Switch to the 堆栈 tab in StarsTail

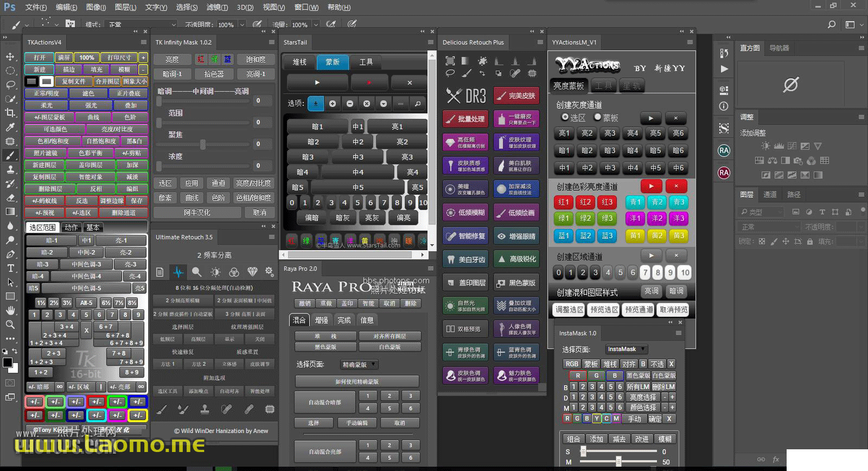(299, 62)
